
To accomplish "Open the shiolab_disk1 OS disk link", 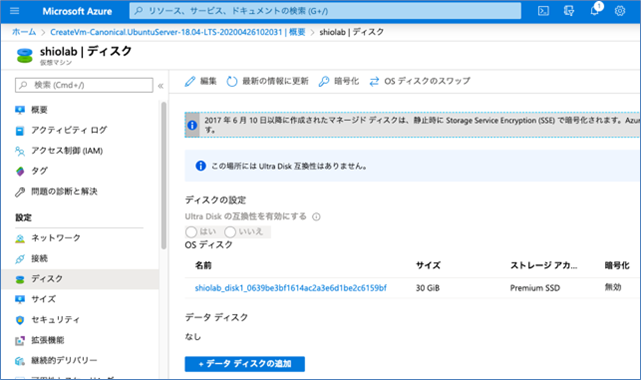I will [x=291, y=288].
